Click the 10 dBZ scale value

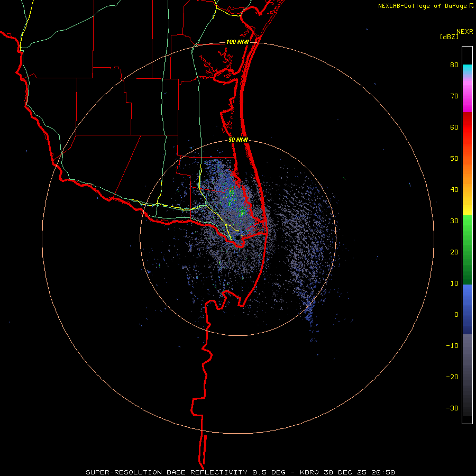(x=454, y=283)
